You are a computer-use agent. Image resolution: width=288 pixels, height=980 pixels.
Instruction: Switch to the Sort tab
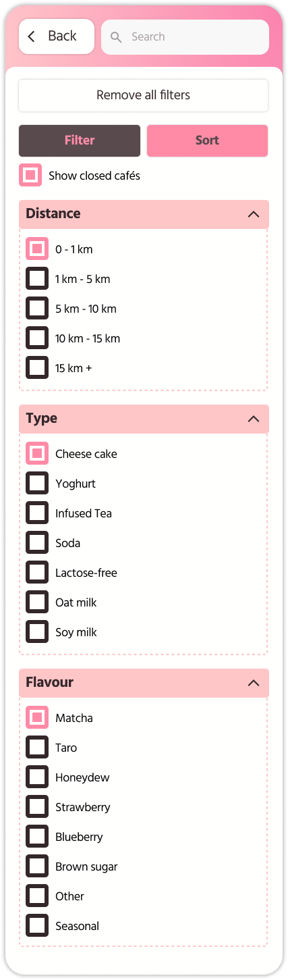(x=207, y=140)
